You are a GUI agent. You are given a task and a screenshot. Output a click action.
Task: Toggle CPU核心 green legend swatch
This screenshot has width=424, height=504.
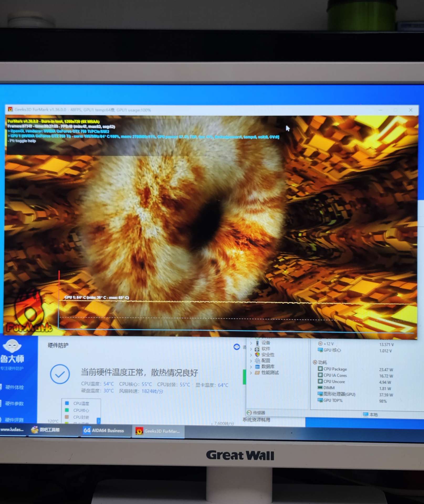pos(67,410)
